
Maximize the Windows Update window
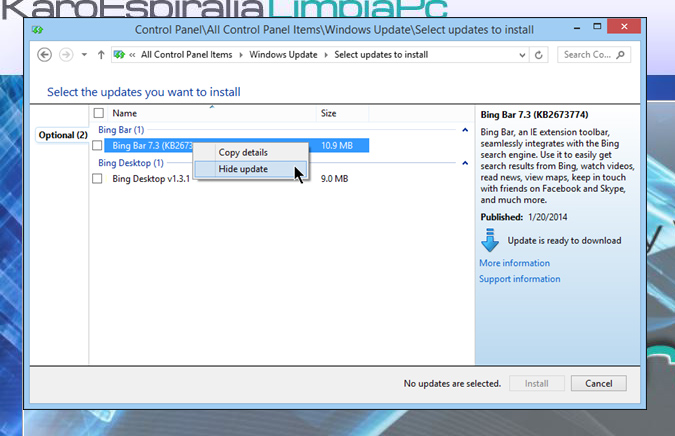[x=597, y=27]
